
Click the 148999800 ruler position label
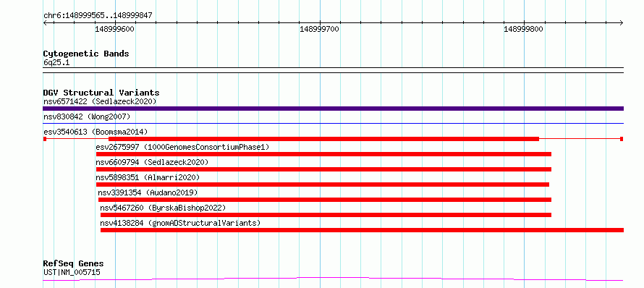click(524, 29)
